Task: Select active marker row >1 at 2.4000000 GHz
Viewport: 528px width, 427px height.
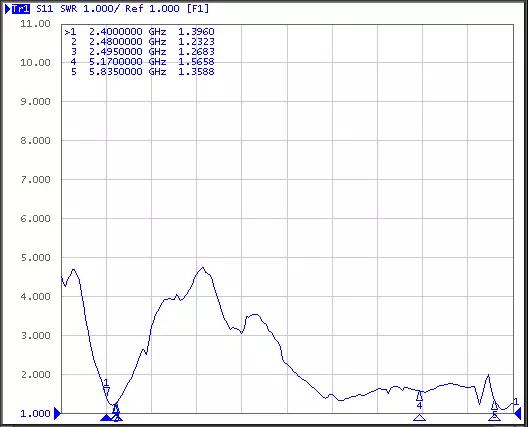Action: 139,32
